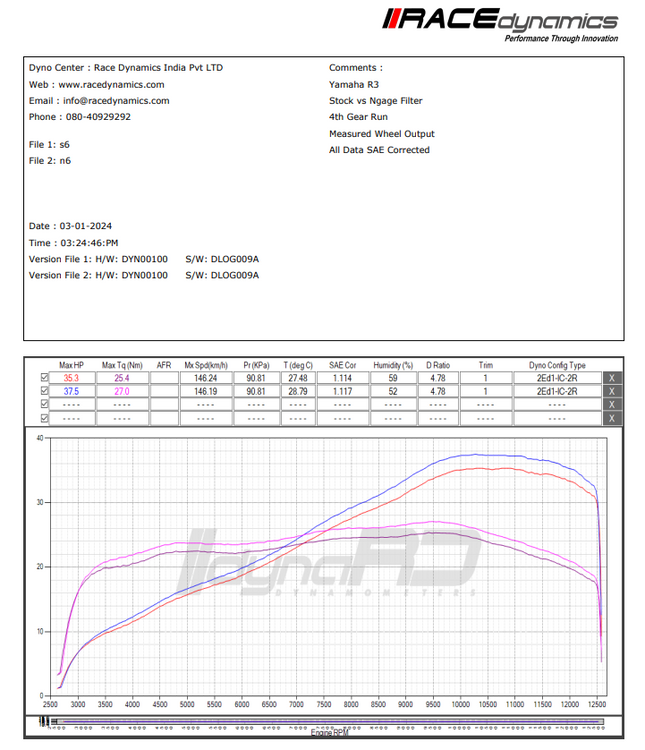Click the All Data SAE Corrected comment
Viewport: 645px width, 750px height.
pos(379,150)
